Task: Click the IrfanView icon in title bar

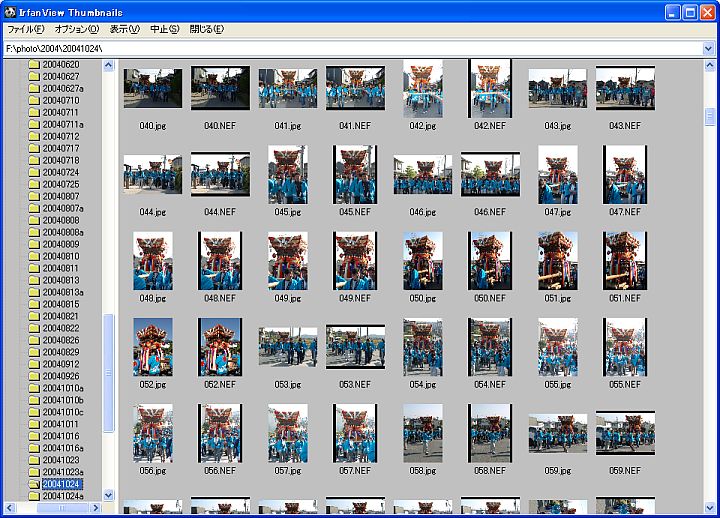Action: point(11,11)
